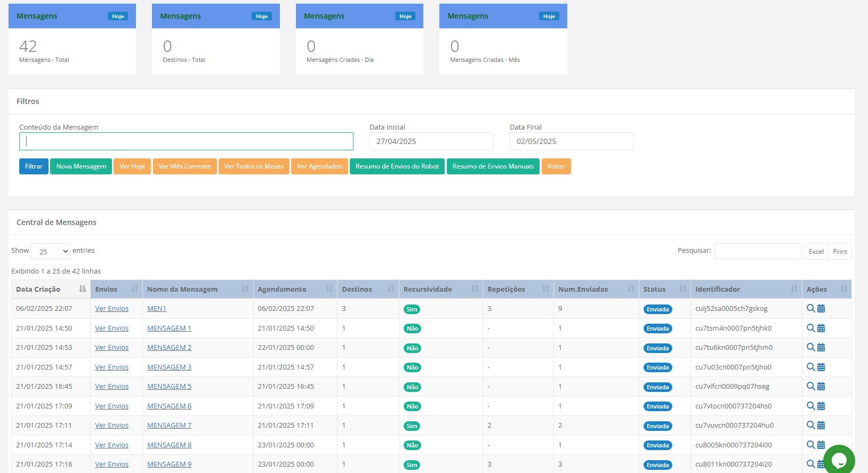View magnifier icon for cu7vuvcn000737204hu0
This screenshot has width=868, height=473.
pos(810,425)
